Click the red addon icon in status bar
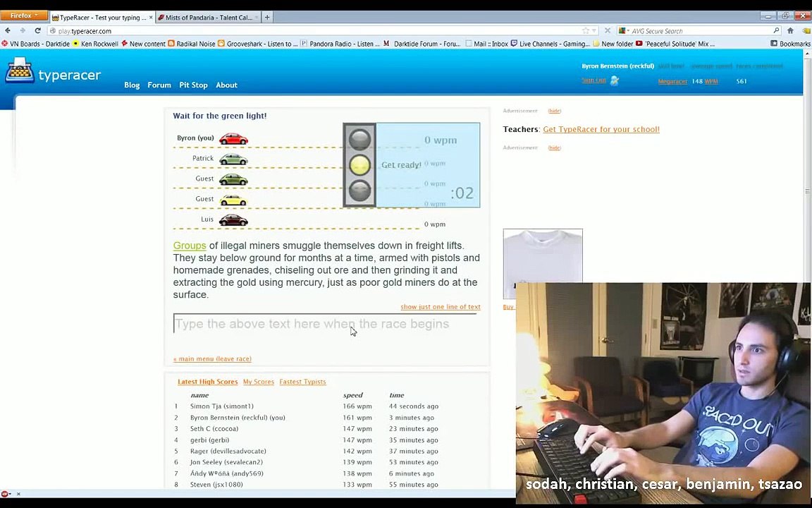The width and height of the screenshot is (812, 508). [x=6, y=494]
